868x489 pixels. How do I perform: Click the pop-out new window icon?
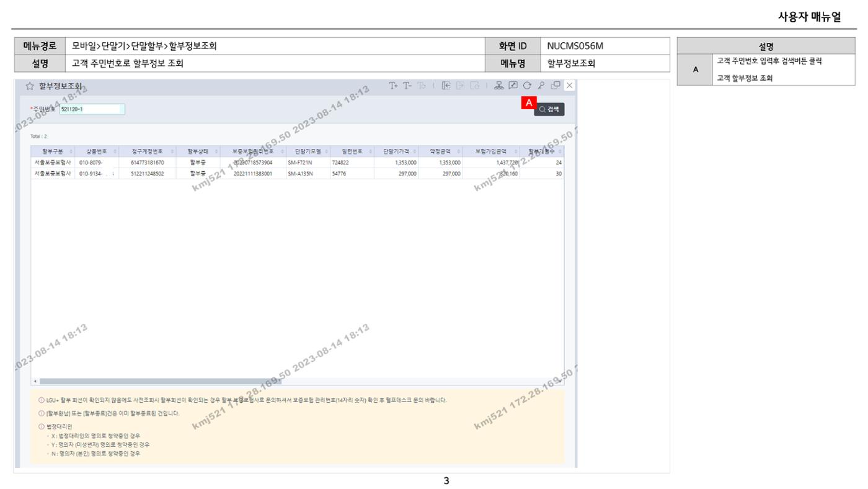[556, 86]
